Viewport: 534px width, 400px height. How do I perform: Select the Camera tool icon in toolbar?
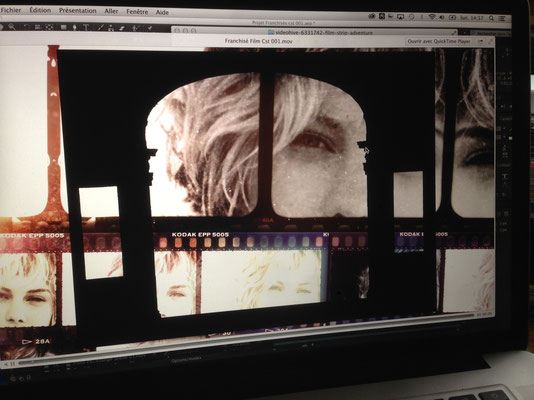pos(38,27)
